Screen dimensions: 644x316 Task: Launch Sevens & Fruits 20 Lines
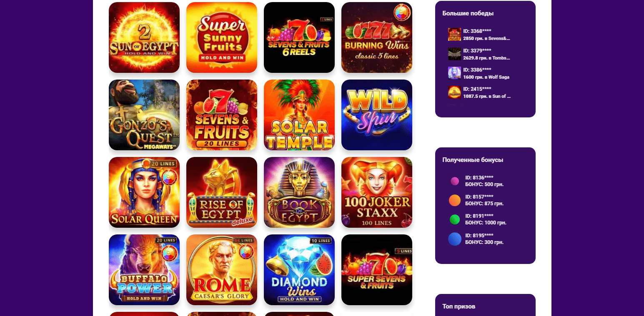[222, 115]
